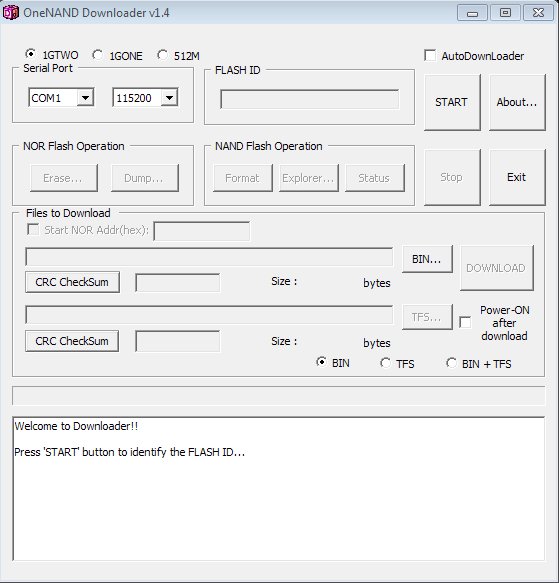Open the About... dialog
Image resolution: width=559 pixels, height=583 pixels.
point(517,102)
